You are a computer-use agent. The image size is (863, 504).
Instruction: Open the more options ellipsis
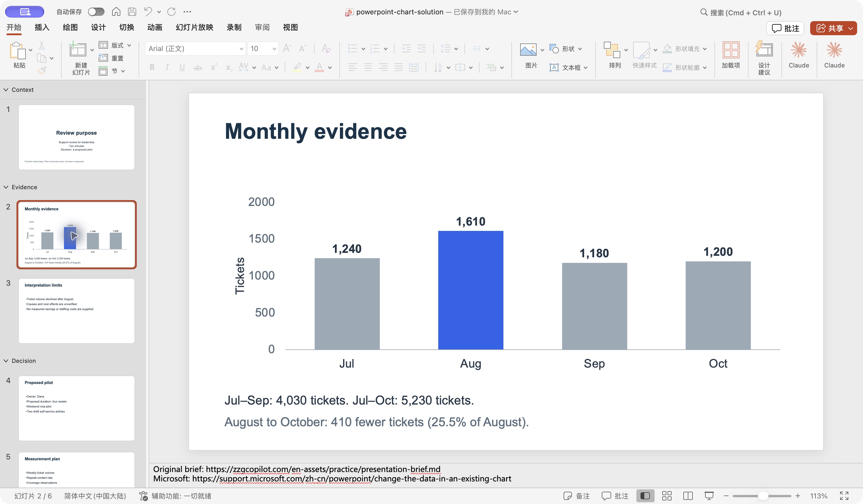pos(187,12)
